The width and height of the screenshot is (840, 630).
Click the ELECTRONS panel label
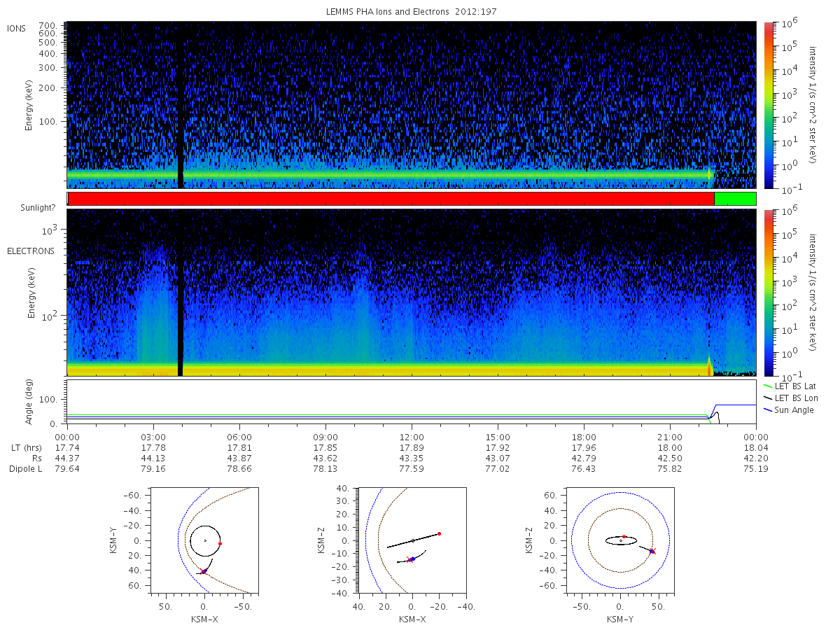31,251
